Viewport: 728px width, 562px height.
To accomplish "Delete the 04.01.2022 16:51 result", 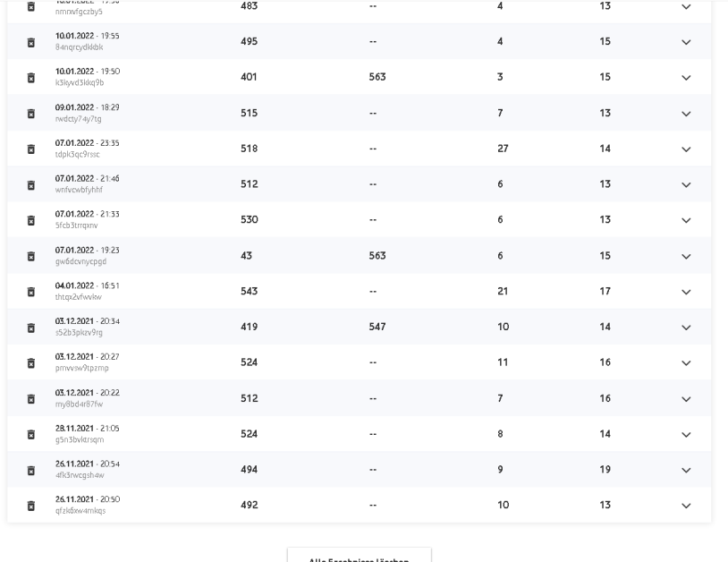I will coord(31,292).
